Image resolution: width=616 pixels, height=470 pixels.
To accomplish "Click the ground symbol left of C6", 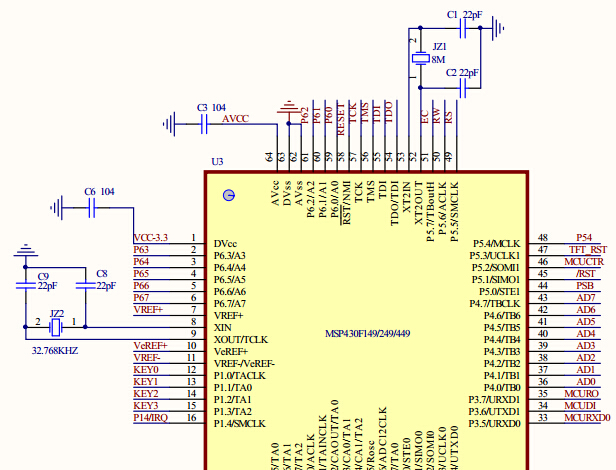I will pyautogui.click(x=57, y=208).
